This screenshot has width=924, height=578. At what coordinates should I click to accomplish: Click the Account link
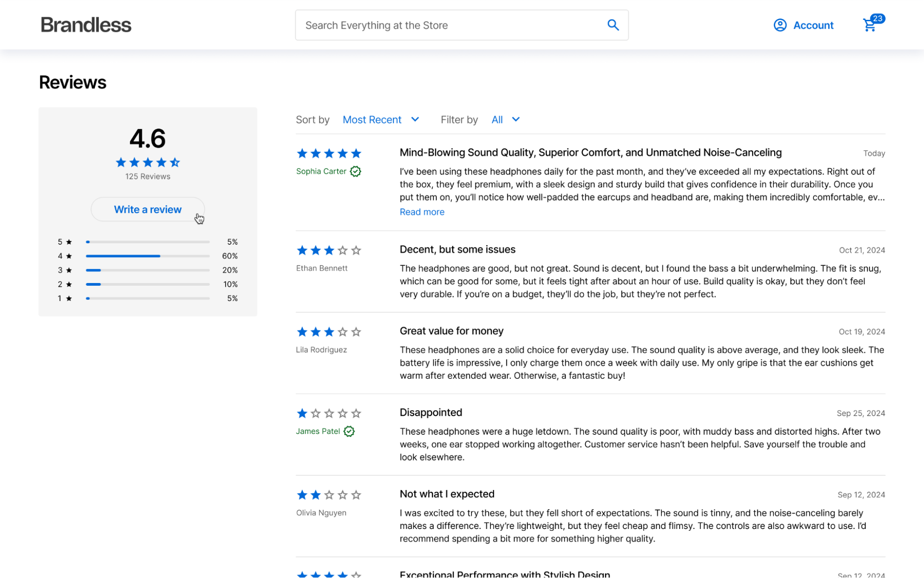[x=813, y=25]
